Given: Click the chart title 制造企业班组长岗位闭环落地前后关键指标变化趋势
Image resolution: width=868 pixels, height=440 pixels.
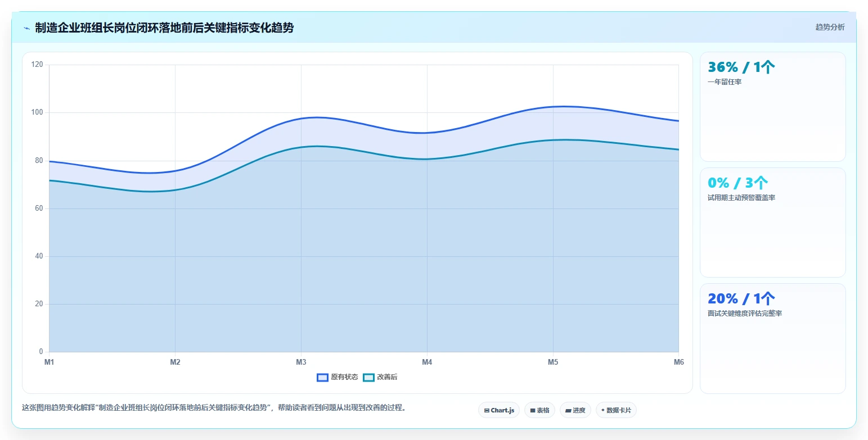Looking at the screenshot, I should pyautogui.click(x=164, y=28).
